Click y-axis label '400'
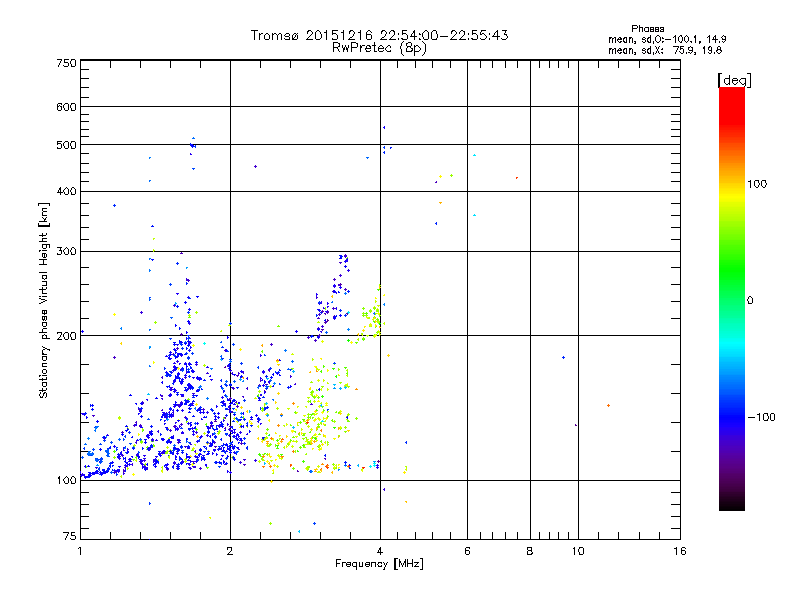 [66, 191]
